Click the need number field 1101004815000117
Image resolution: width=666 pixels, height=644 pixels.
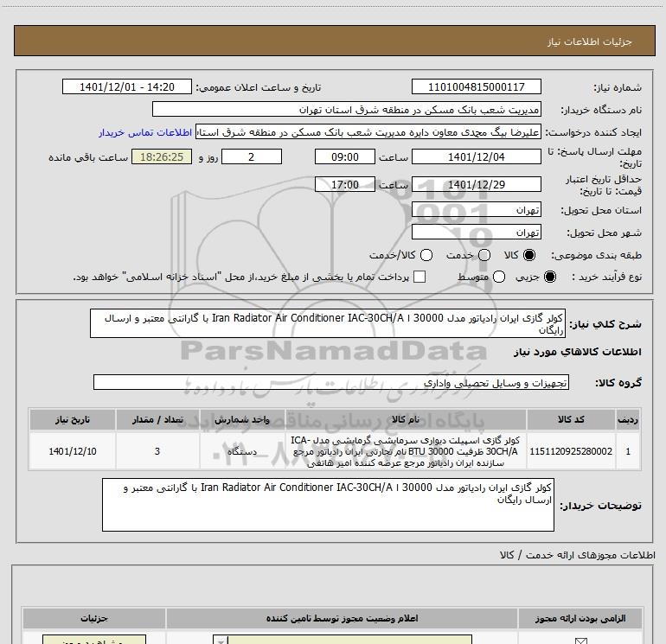(476, 86)
